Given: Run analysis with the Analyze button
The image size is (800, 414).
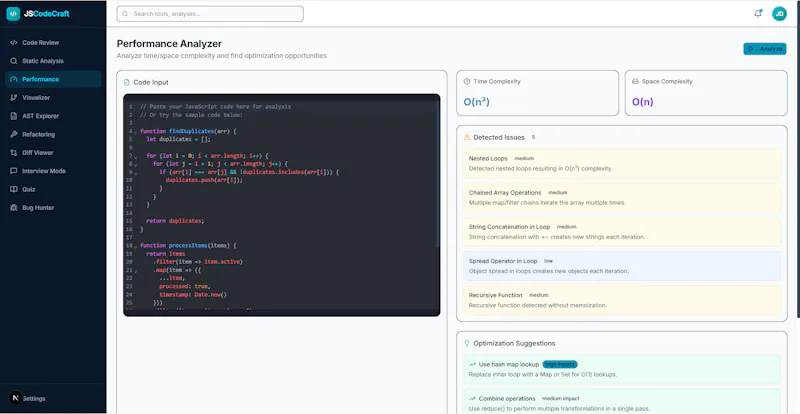Looking at the screenshot, I should [764, 49].
